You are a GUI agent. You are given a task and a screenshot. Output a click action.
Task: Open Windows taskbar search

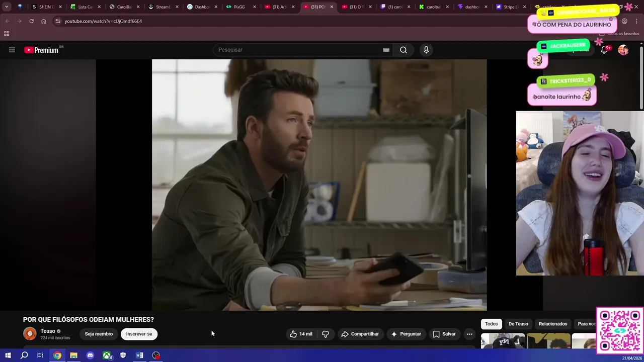(24, 355)
